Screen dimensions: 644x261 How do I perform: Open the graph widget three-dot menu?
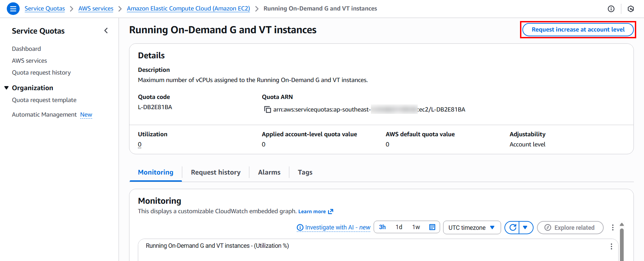(x=611, y=246)
